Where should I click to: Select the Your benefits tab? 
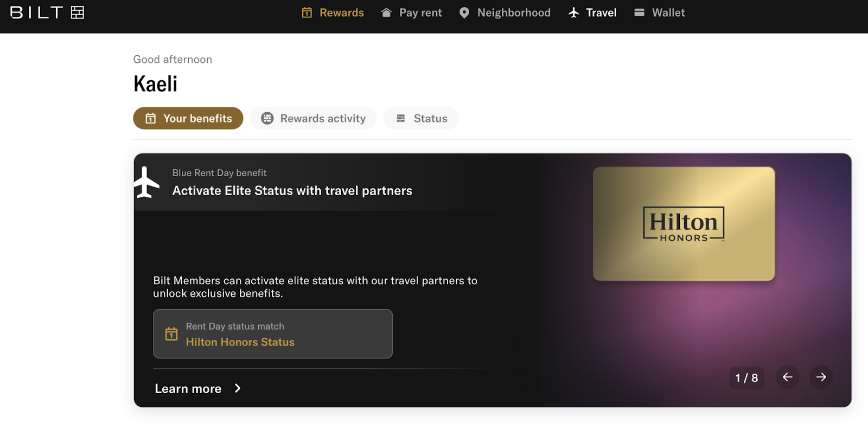click(x=188, y=118)
